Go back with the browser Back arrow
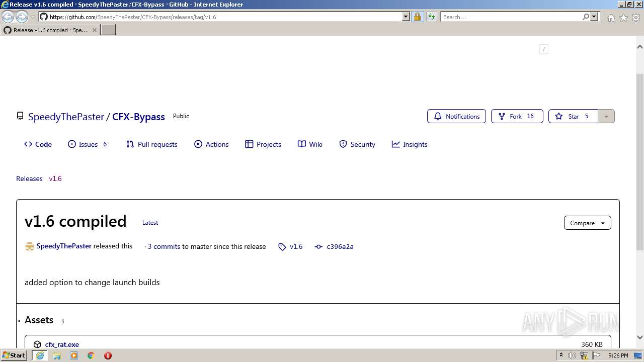Viewport: 644px width, 362px height. (8, 17)
